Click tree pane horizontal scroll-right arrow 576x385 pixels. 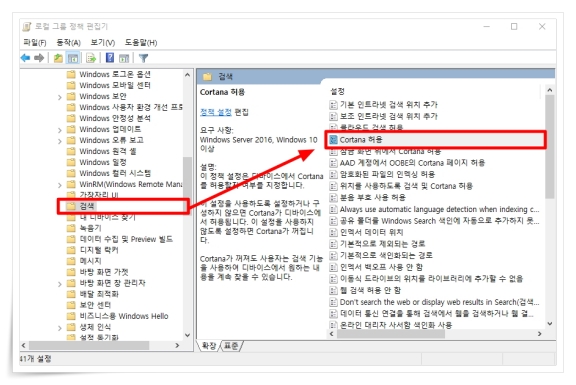(177, 346)
